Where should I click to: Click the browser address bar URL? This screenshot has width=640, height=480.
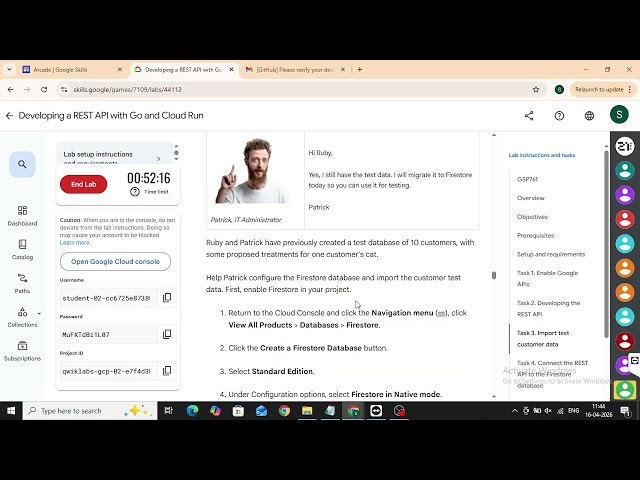coord(127,90)
